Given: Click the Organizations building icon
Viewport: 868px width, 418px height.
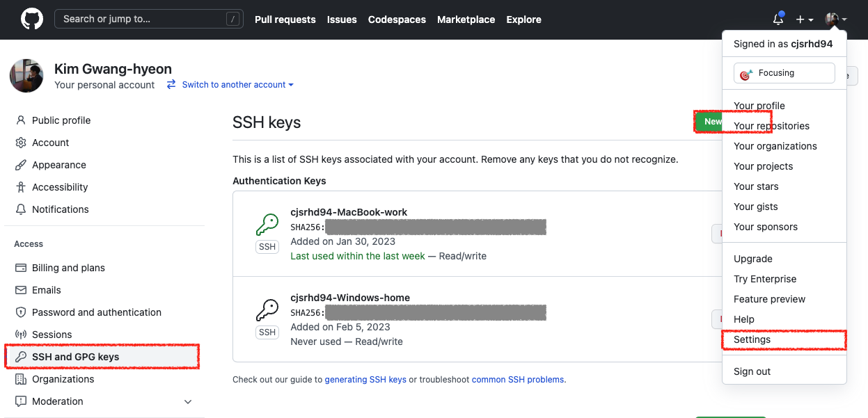Looking at the screenshot, I should click(20, 379).
